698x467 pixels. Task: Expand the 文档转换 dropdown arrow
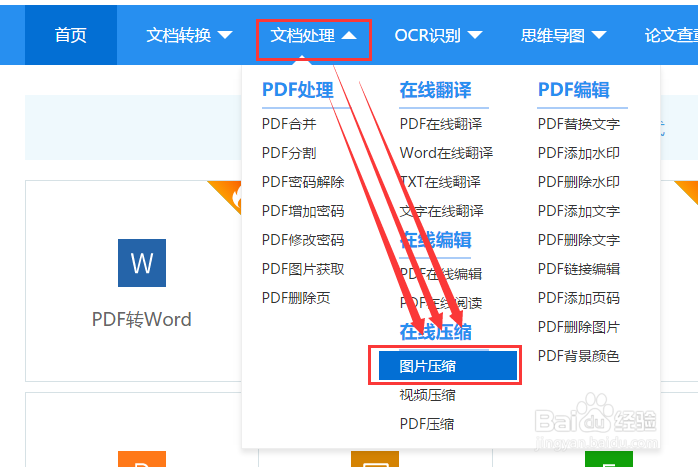coord(225,35)
